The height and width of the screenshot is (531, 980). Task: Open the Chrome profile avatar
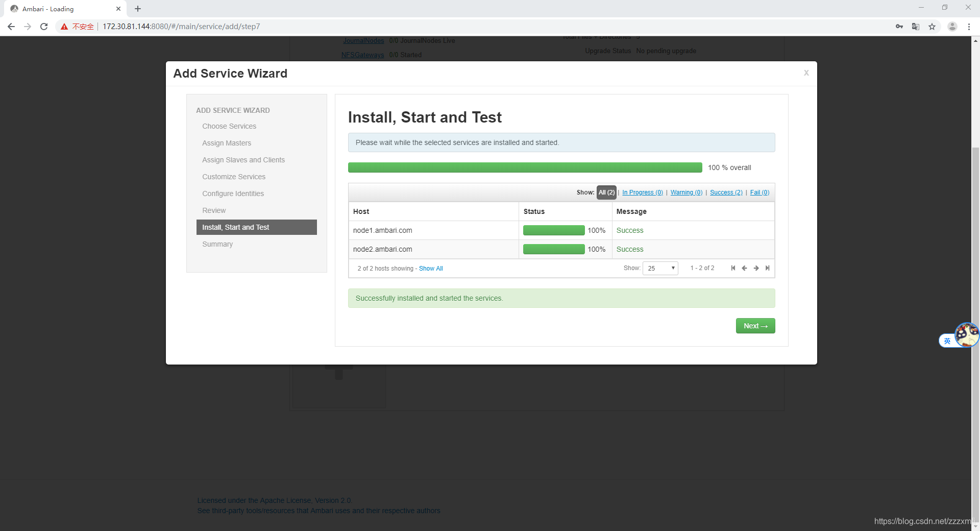[x=952, y=27]
